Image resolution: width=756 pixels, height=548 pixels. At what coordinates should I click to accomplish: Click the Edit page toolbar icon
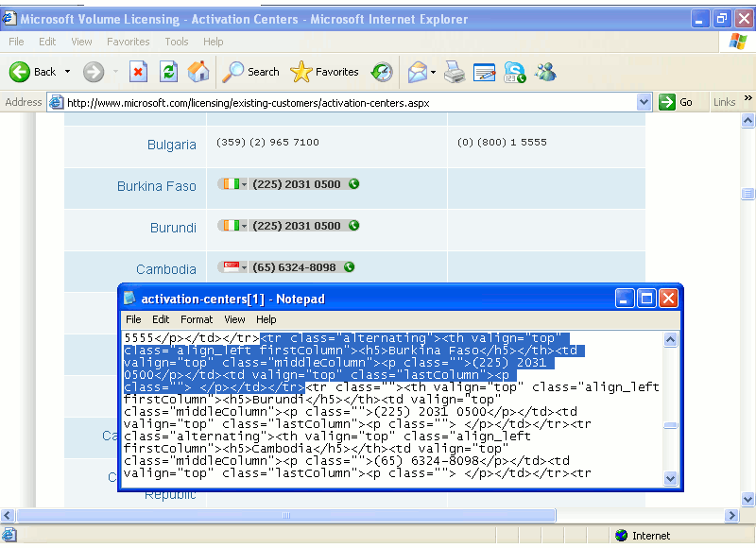pyautogui.click(x=485, y=73)
